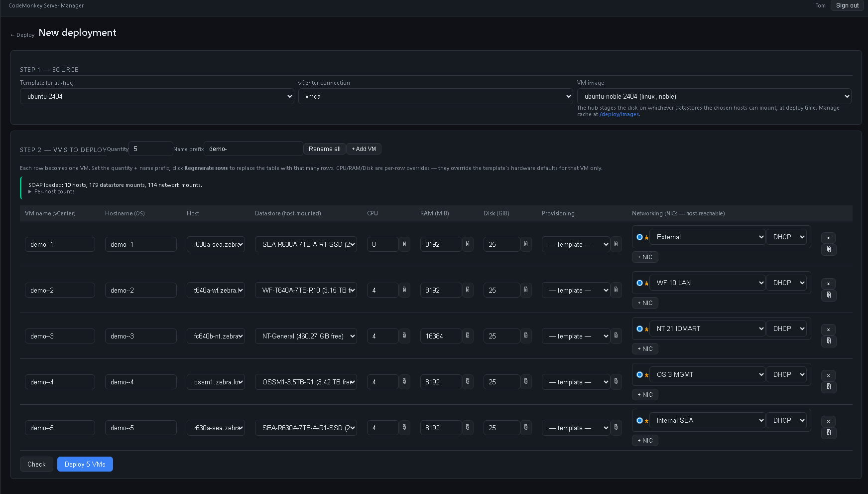The width and height of the screenshot is (868, 494).
Task: Click the Name prefix field containing demo-
Action: pyautogui.click(x=253, y=149)
